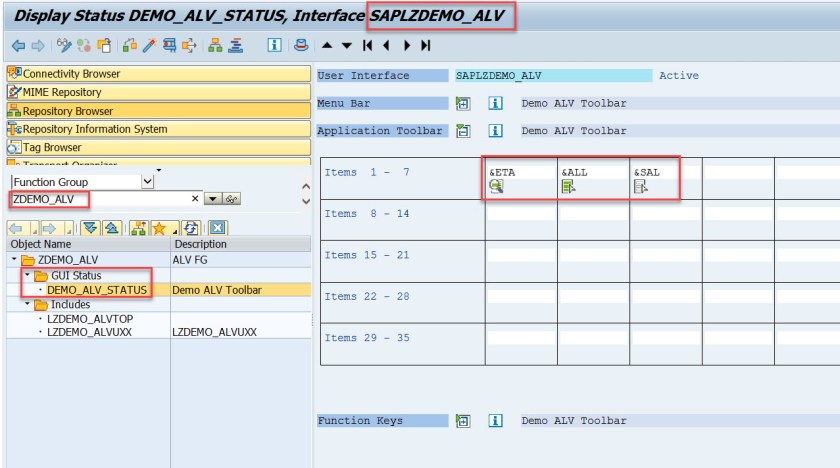The image size is (840, 468).
Task: Go to next item with right triangle
Action: tap(407, 46)
